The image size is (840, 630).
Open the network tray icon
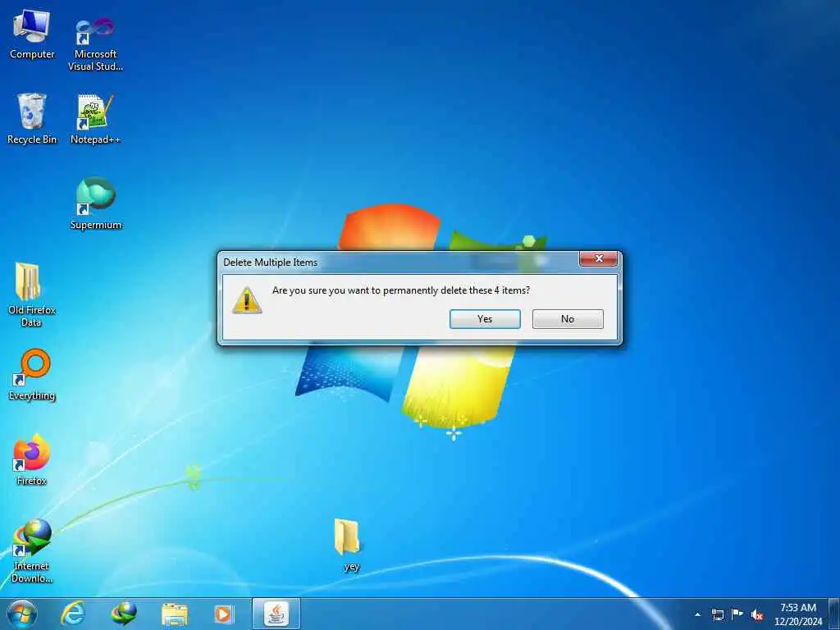[717, 614]
